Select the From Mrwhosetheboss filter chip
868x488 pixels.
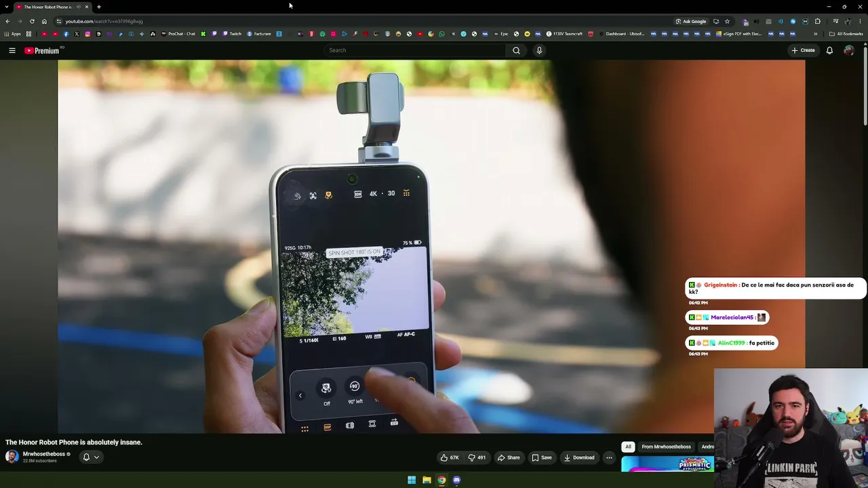coord(666,447)
